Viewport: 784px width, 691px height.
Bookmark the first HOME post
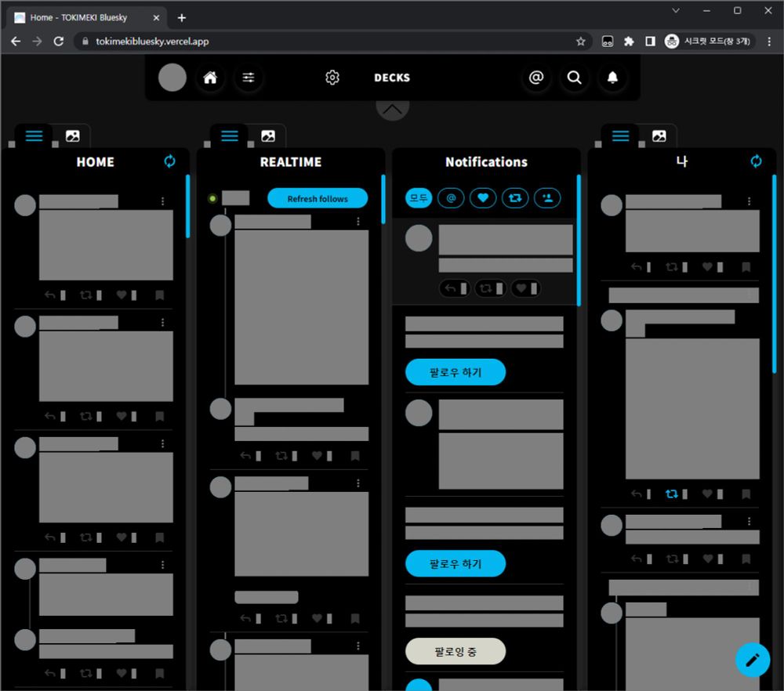[159, 295]
